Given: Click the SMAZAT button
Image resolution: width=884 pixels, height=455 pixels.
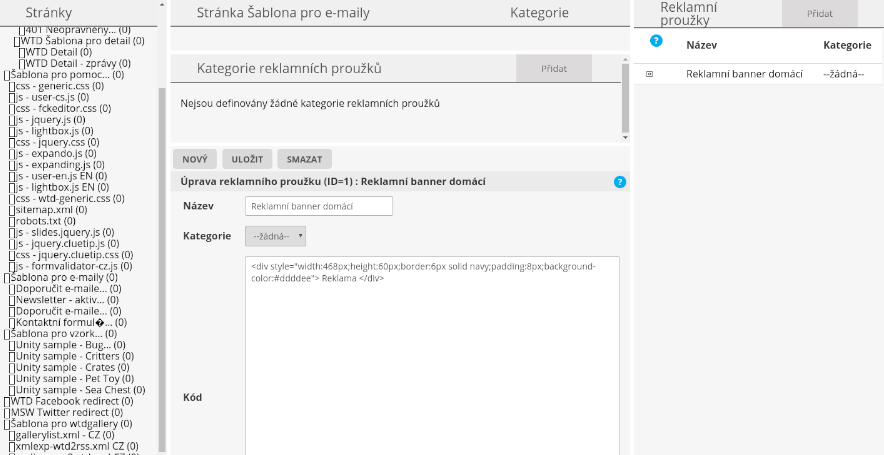Looking at the screenshot, I should pos(304,159).
